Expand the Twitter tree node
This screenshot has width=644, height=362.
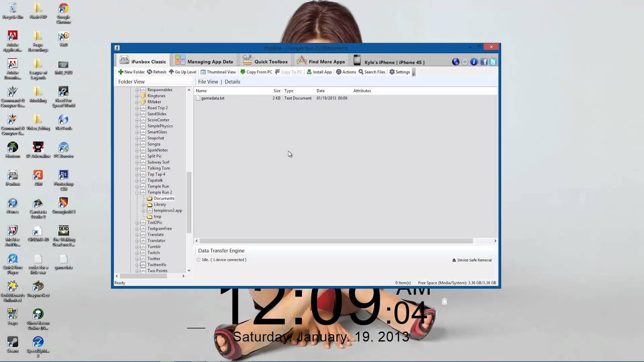click(x=136, y=259)
